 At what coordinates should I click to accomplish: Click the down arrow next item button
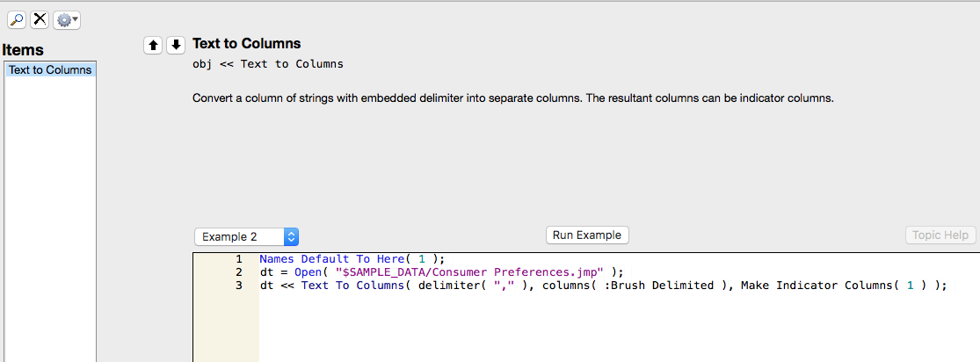tap(176, 46)
